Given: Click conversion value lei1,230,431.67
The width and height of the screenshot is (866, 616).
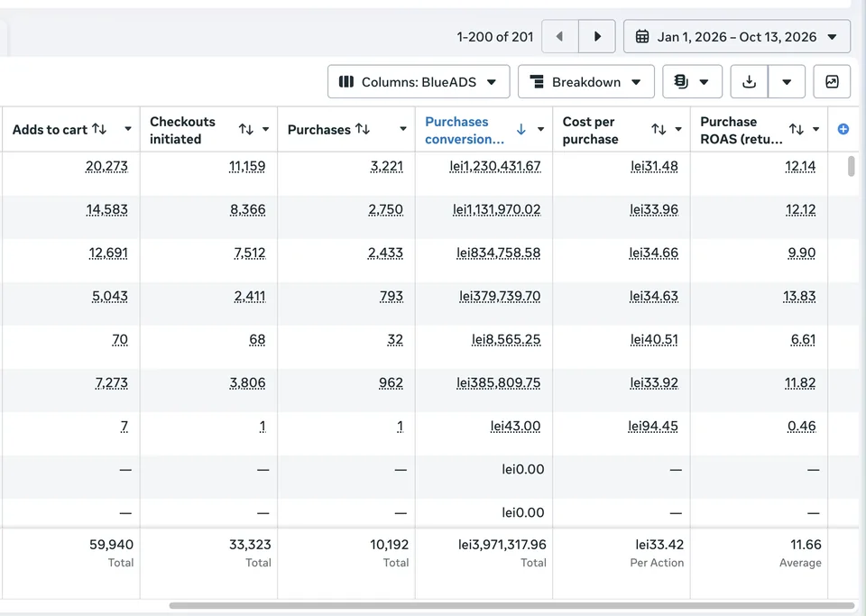Looking at the screenshot, I should coord(495,166).
